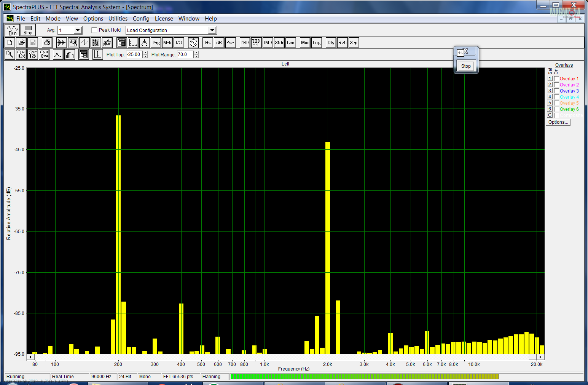Screen dimensions: 588x385
Task: Click the floating Stop button
Action: (x=466, y=66)
